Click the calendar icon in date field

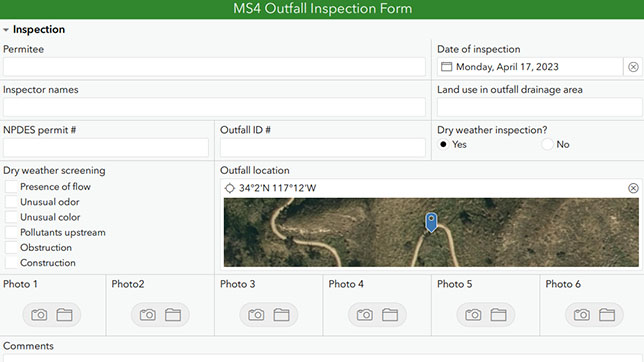446,67
